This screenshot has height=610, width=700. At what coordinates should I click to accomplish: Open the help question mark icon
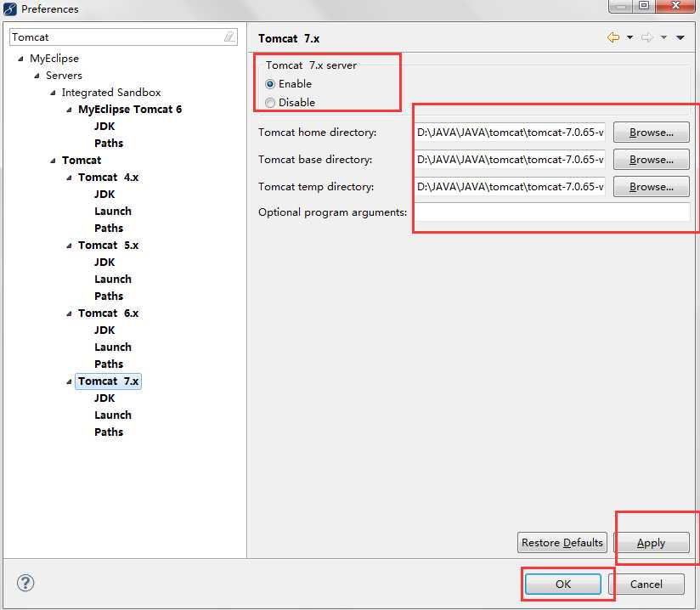coord(25,583)
